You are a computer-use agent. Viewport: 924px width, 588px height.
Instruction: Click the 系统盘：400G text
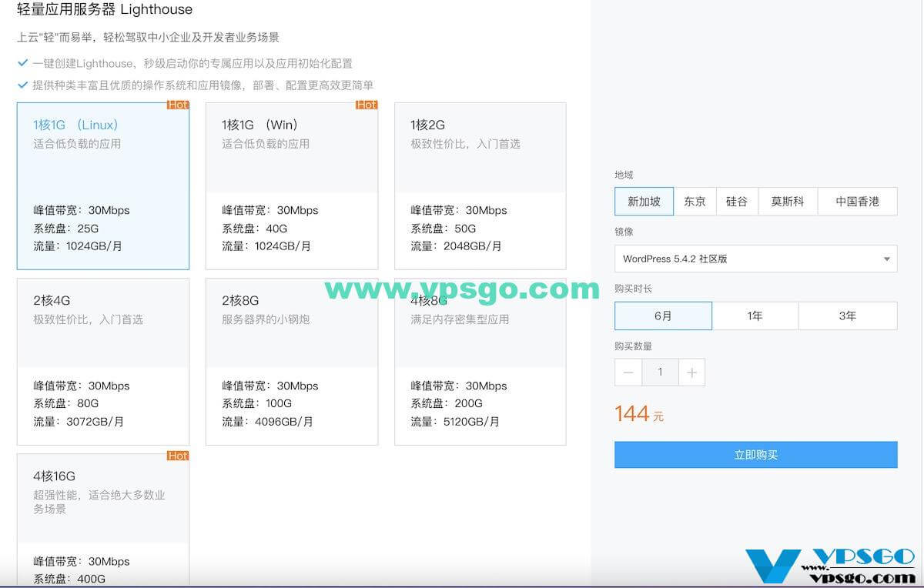coord(69,579)
